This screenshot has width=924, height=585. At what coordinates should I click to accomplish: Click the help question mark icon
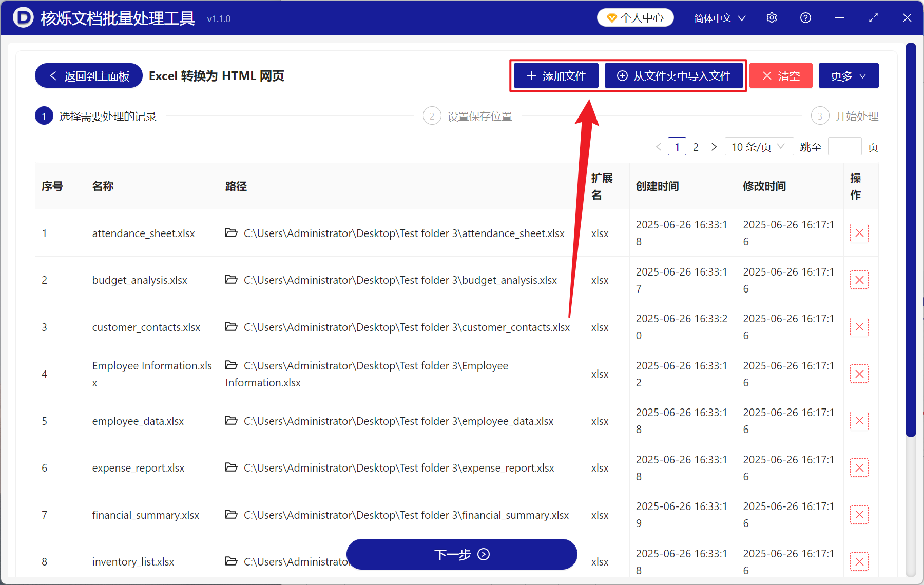805,17
